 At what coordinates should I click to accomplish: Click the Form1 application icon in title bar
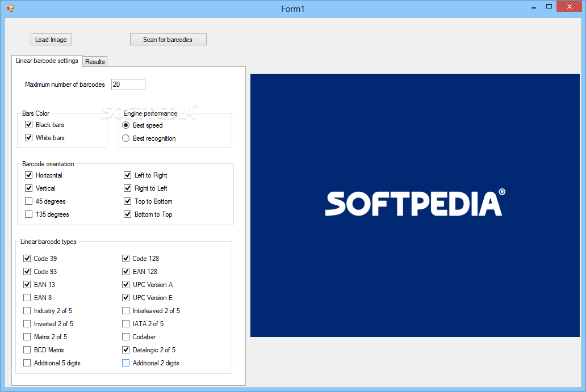coord(10,8)
